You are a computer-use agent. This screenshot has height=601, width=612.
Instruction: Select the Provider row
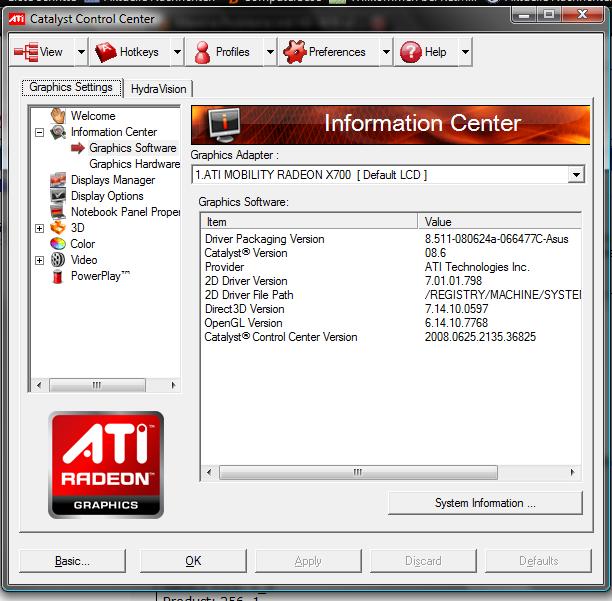click(x=391, y=267)
